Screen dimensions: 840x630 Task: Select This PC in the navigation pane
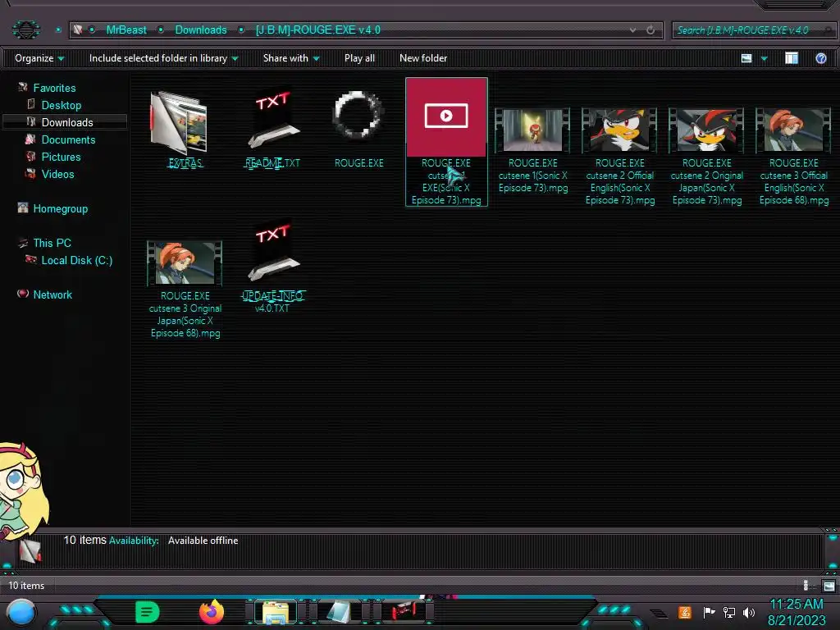coord(52,243)
